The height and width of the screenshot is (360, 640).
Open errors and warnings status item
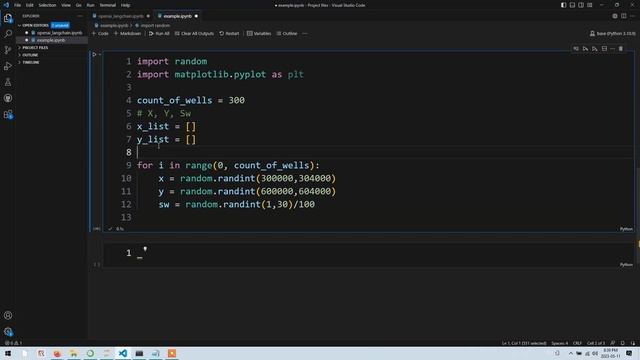[x=13, y=343]
